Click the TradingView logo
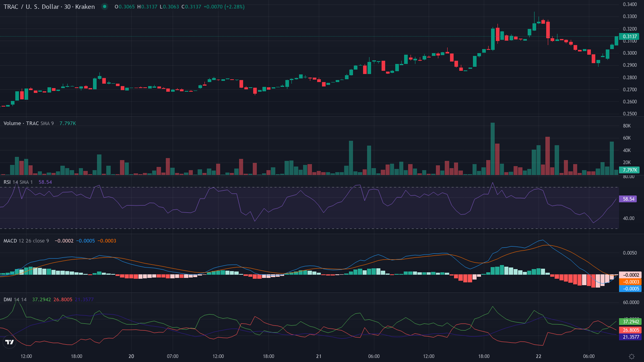The height and width of the screenshot is (362, 644). (x=9, y=342)
